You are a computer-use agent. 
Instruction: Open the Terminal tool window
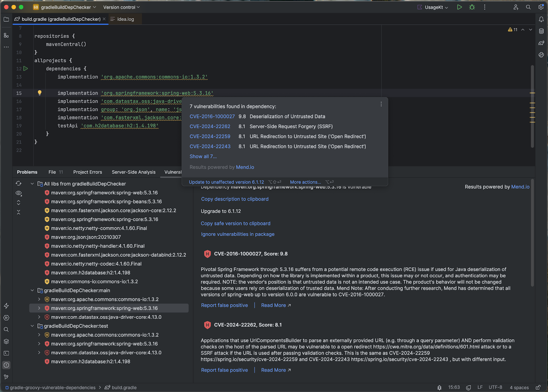(x=6, y=353)
